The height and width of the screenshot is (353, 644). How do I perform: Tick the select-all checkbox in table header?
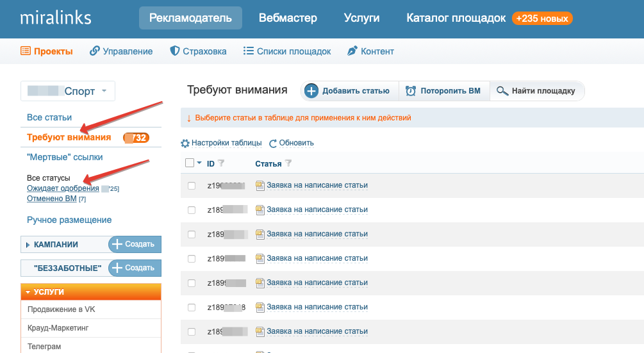(189, 163)
